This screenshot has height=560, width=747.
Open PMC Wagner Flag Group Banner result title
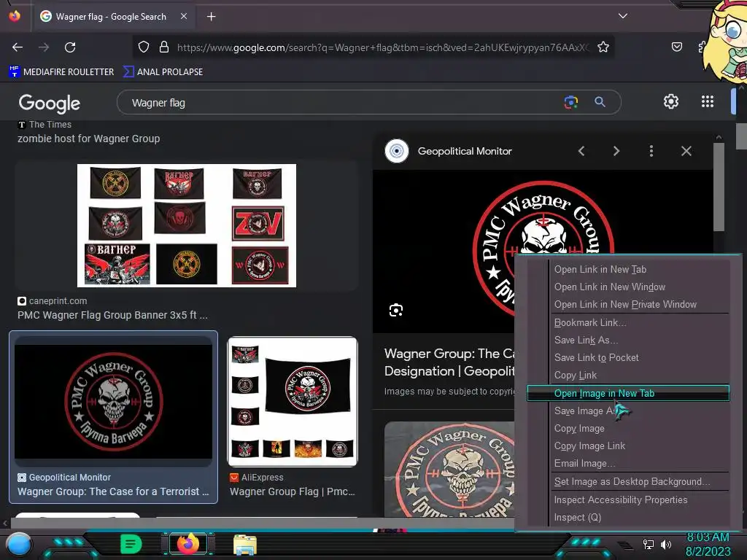[x=112, y=315]
